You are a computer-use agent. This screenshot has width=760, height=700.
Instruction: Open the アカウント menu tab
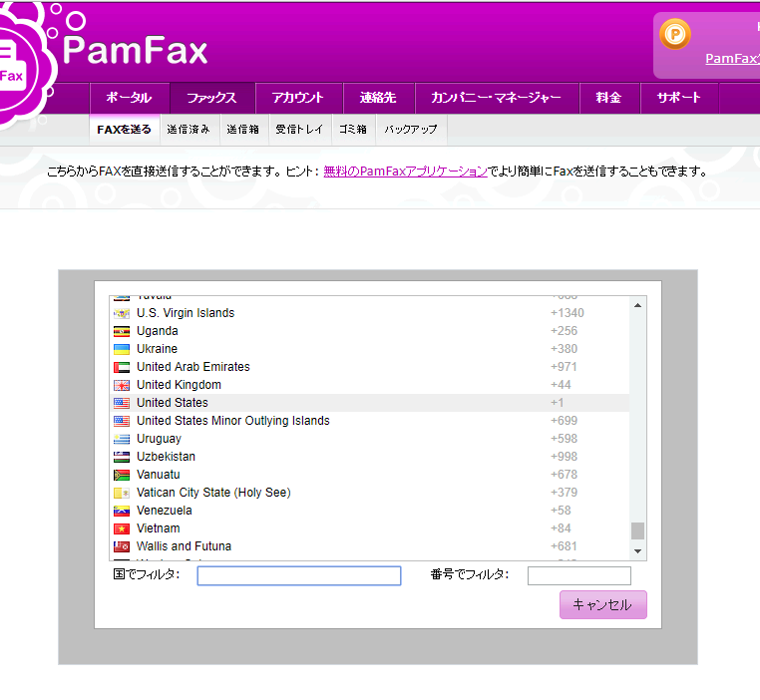pyautogui.click(x=299, y=98)
